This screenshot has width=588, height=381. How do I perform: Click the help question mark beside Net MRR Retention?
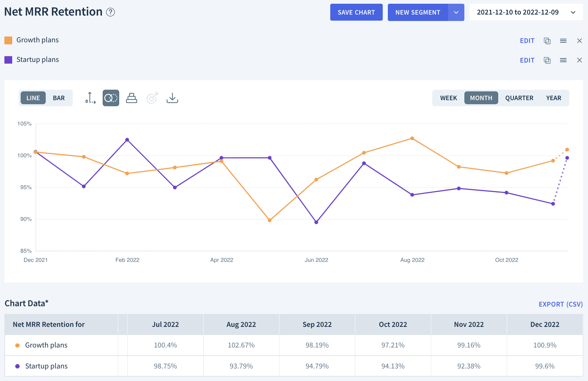click(x=110, y=13)
